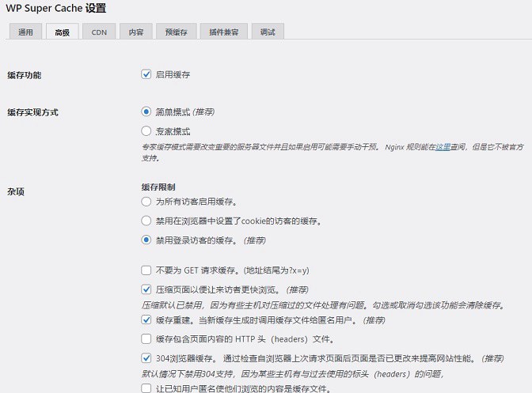The height and width of the screenshot is (393, 532).
Task: Click the 缓存限制 heading
Action: [158, 187]
